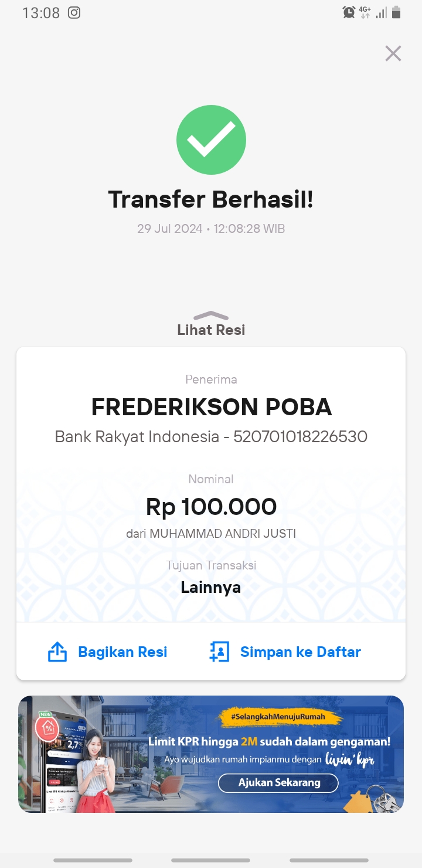
Task: Tap the NEW percent badge on banner
Action: (x=46, y=727)
